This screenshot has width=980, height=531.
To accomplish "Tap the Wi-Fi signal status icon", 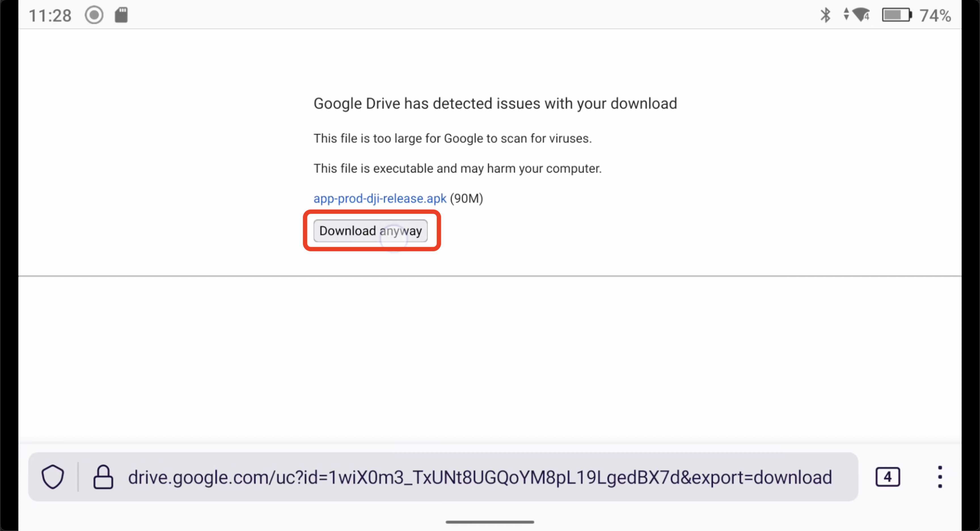I will click(x=861, y=15).
